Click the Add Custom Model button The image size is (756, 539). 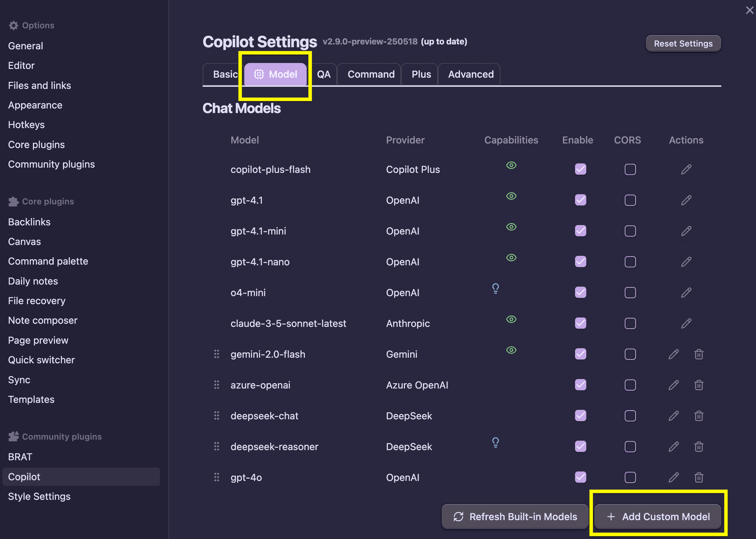tap(658, 516)
